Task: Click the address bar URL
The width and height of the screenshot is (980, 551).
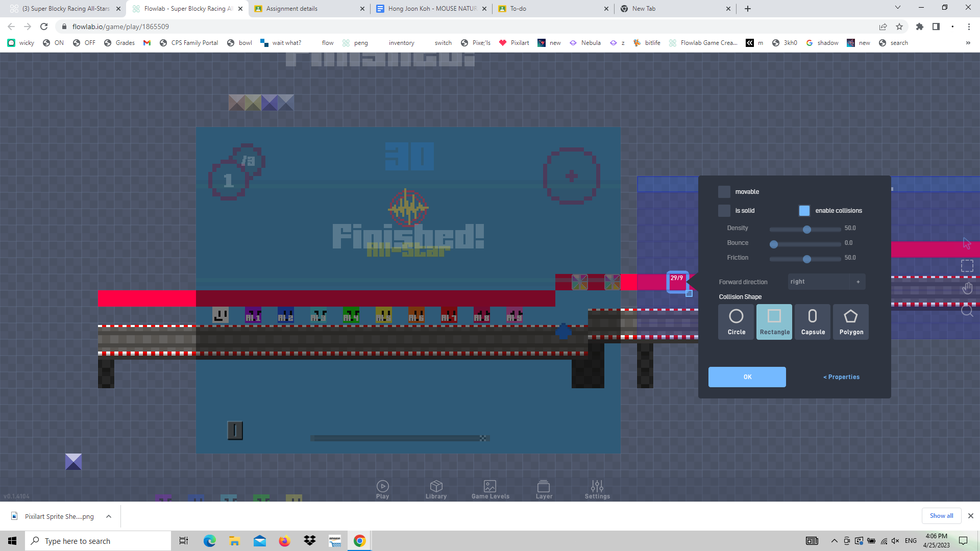Action: 120,27
